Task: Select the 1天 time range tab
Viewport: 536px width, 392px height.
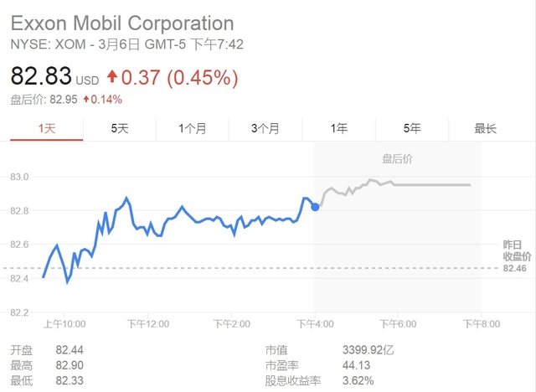Action: pos(46,128)
